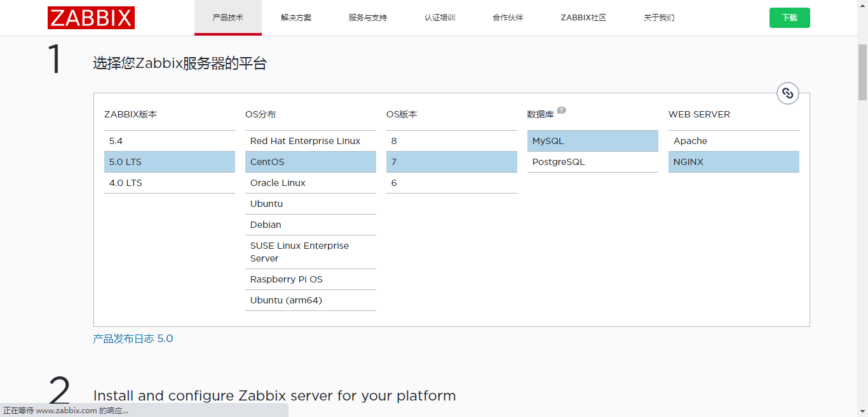Pick Debian as the OS

310,225
